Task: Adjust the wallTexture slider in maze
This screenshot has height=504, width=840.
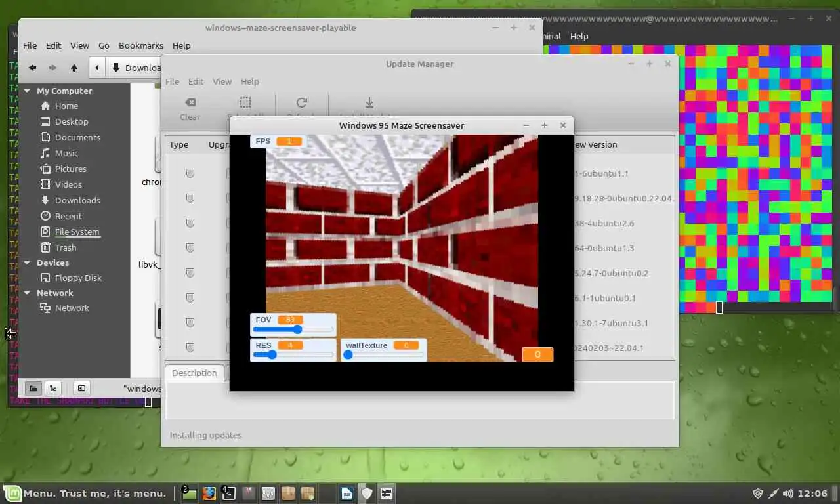Action: point(383,354)
